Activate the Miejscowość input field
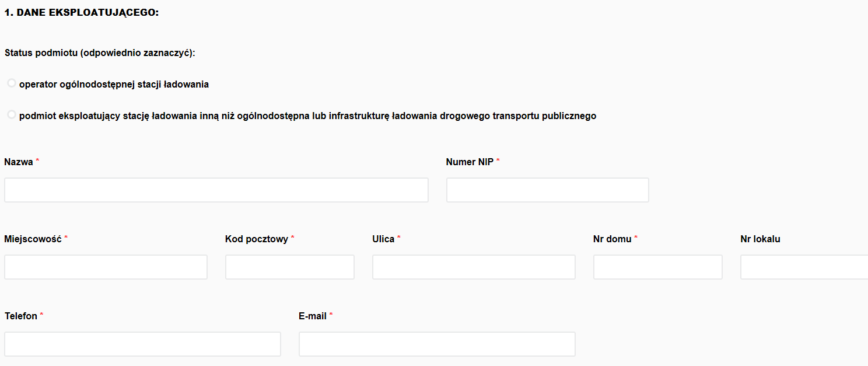Image resolution: width=868 pixels, height=366 pixels. coord(106,267)
